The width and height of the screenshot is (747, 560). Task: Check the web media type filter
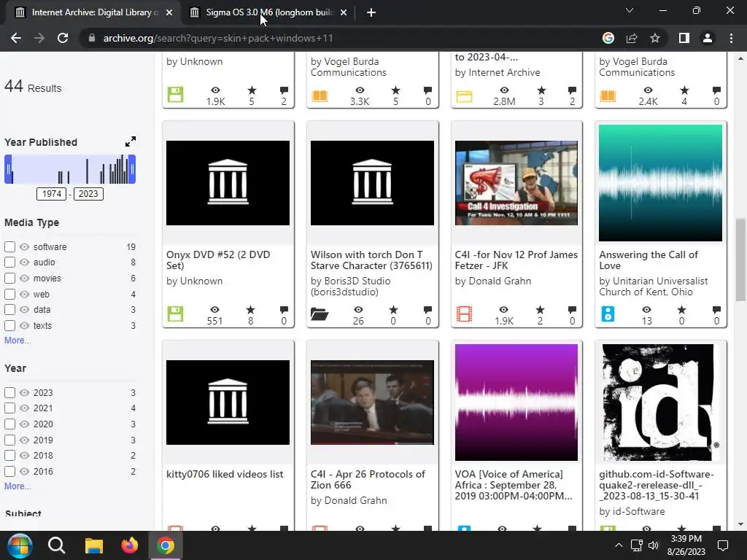(x=9, y=295)
